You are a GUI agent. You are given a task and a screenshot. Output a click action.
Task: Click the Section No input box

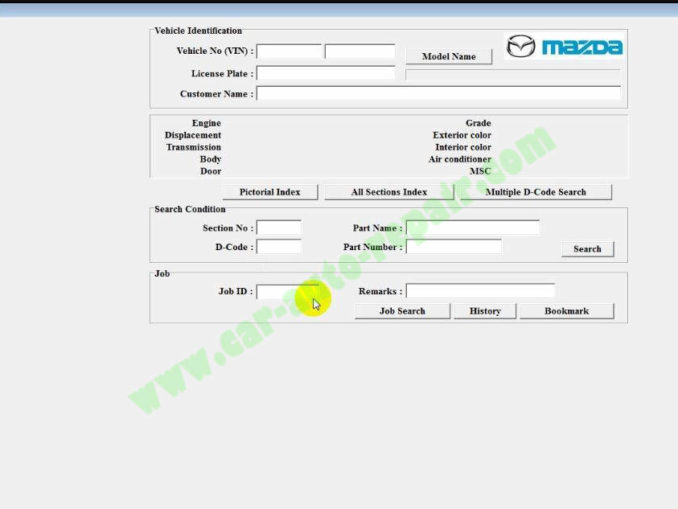click(278, 228)
